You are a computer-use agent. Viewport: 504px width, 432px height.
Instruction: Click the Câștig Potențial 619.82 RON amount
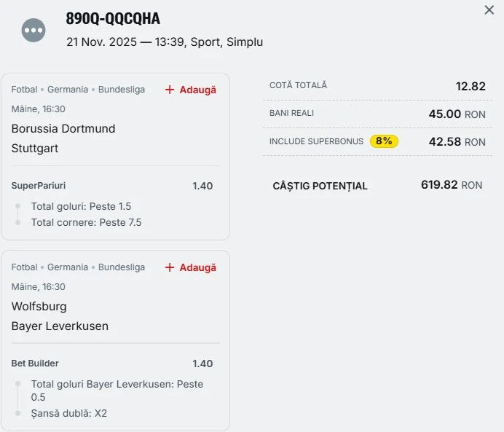451,185
